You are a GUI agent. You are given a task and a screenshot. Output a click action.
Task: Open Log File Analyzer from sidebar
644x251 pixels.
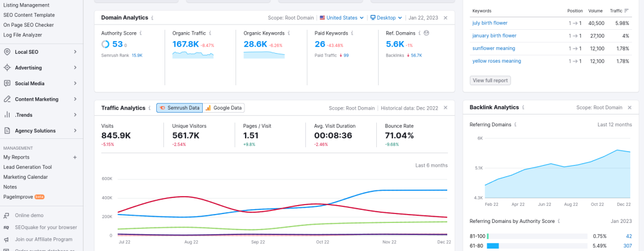click(23, 35)
